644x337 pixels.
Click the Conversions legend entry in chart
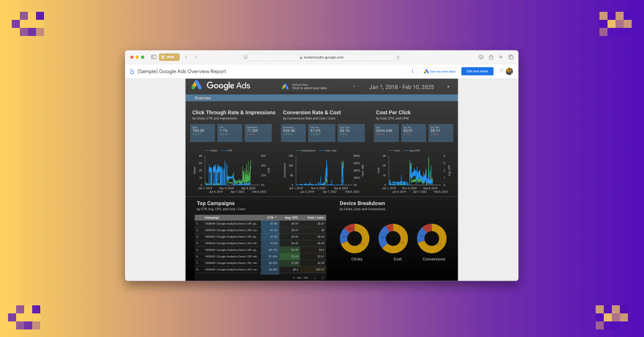(305, 151)
